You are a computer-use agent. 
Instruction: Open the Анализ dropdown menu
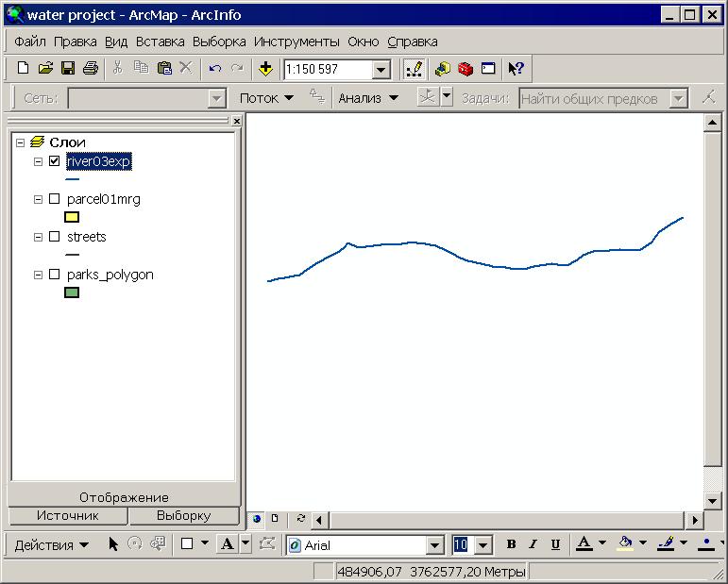(x=368, y=98)
